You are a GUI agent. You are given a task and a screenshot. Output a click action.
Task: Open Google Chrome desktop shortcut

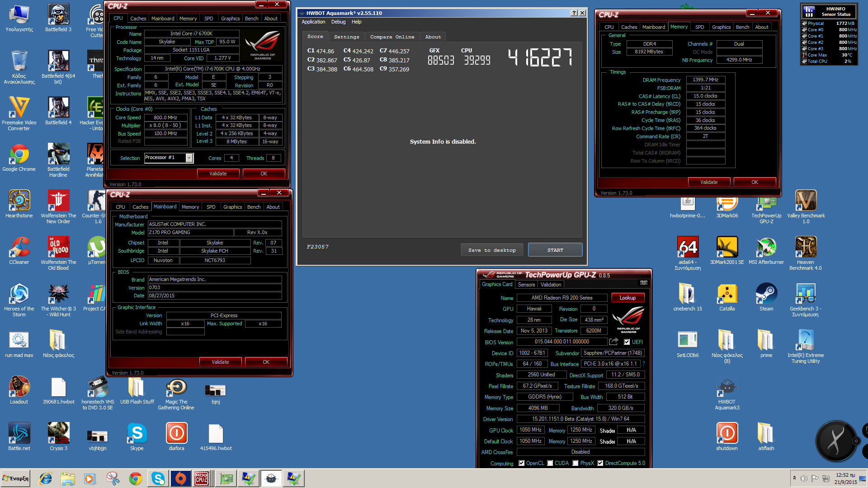[19, 158]
